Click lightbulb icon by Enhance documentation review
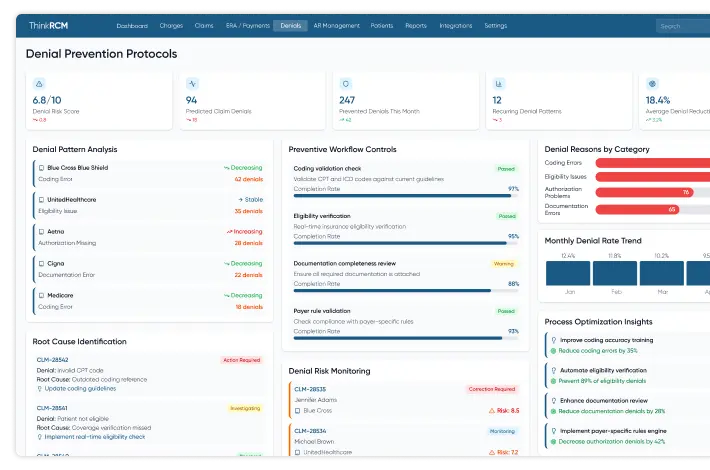Viewport: 710px width, 470px height. [554, 401]
